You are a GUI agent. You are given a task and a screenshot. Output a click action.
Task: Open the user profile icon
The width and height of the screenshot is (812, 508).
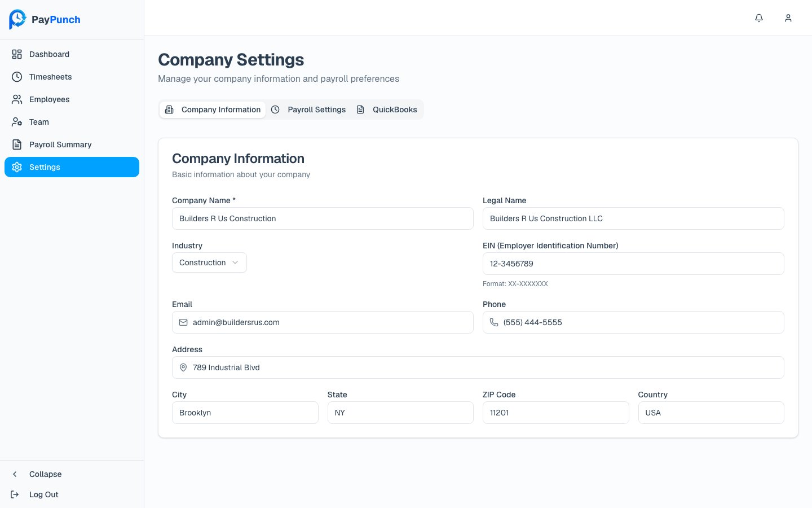click(788, 18)
